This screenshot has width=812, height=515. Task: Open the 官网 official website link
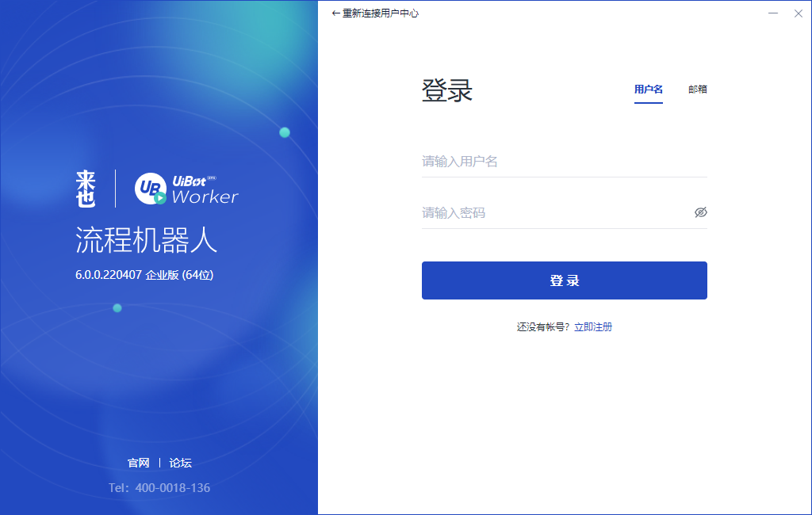coord(138,463)
